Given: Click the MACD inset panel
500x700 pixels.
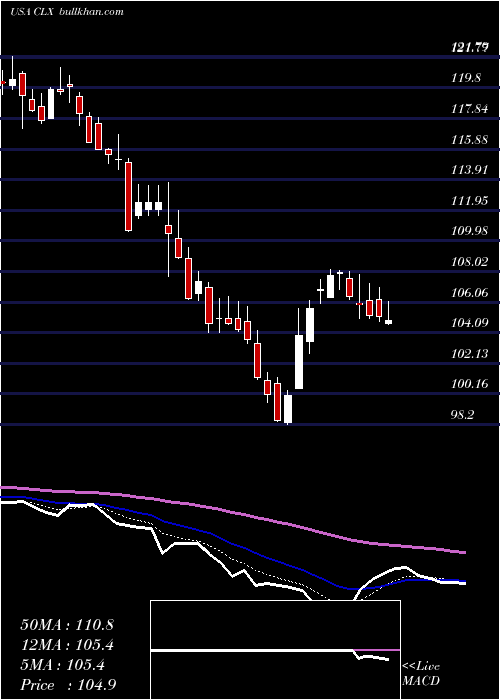Looking at the screenshot, I should coord(275,650).
